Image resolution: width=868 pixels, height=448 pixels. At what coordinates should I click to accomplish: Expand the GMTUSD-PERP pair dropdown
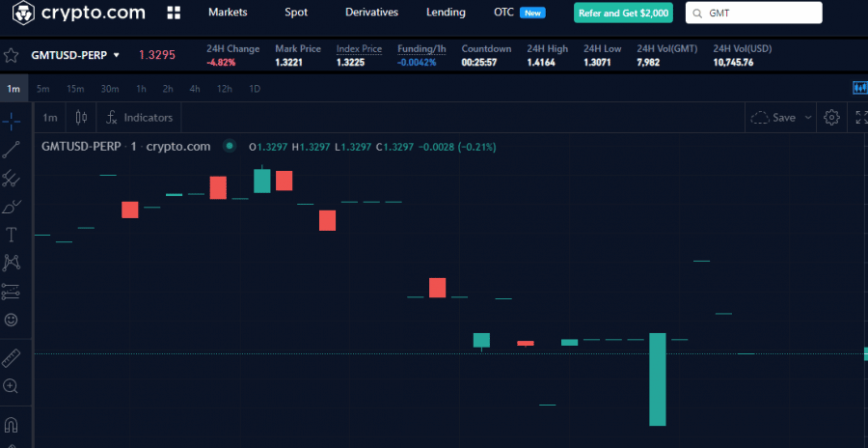[x=117, y=56]
